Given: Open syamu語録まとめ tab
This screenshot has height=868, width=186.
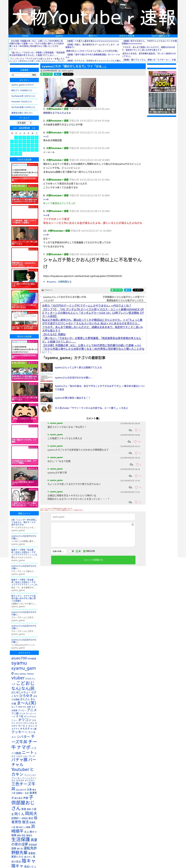Looking at the screenshot, I should (x=160, y=36).
